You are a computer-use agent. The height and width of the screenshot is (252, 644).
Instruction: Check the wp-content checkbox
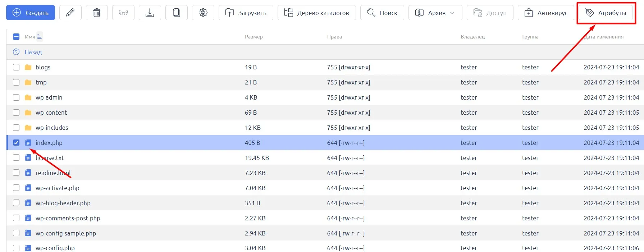pos(16,113)
